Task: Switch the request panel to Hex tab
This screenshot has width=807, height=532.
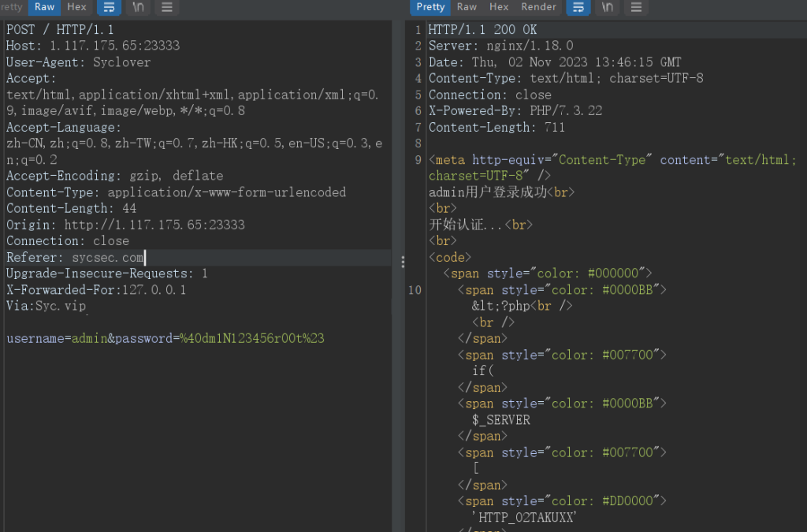Action: 76,7
